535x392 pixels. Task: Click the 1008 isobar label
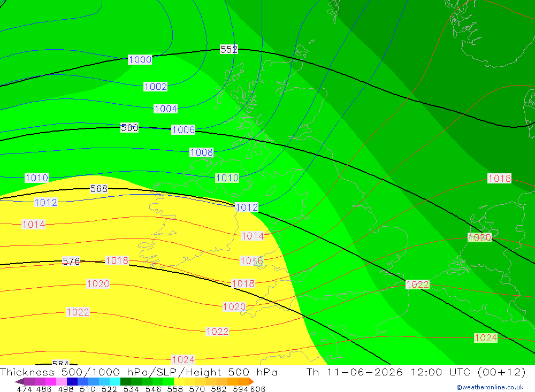[x=201, y=152]
